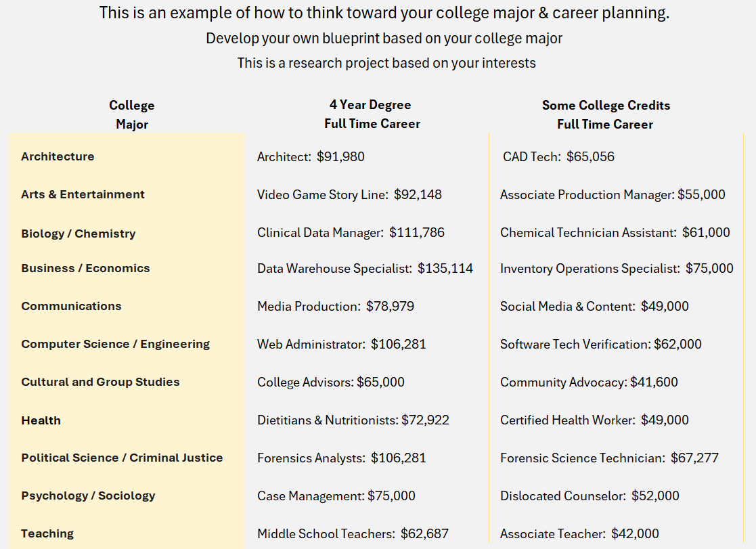Click Web Administrator: $106,281 entry
The image size is (756, 549).
click(341, 344)
